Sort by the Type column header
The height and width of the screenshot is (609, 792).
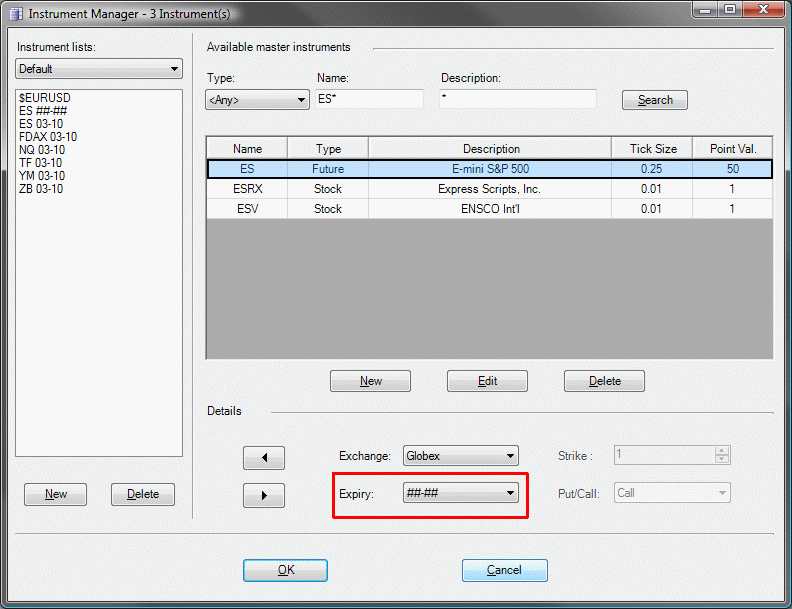click(x=328, y=149)
